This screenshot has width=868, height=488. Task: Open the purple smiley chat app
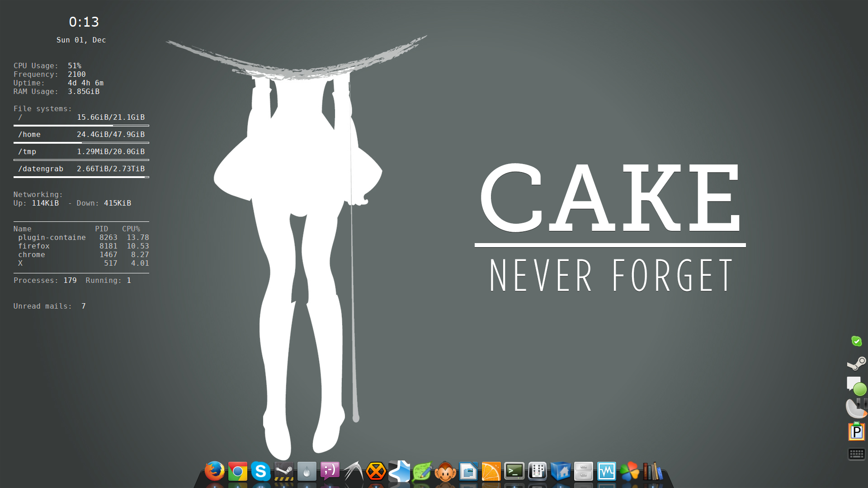(x=330, y=471)
